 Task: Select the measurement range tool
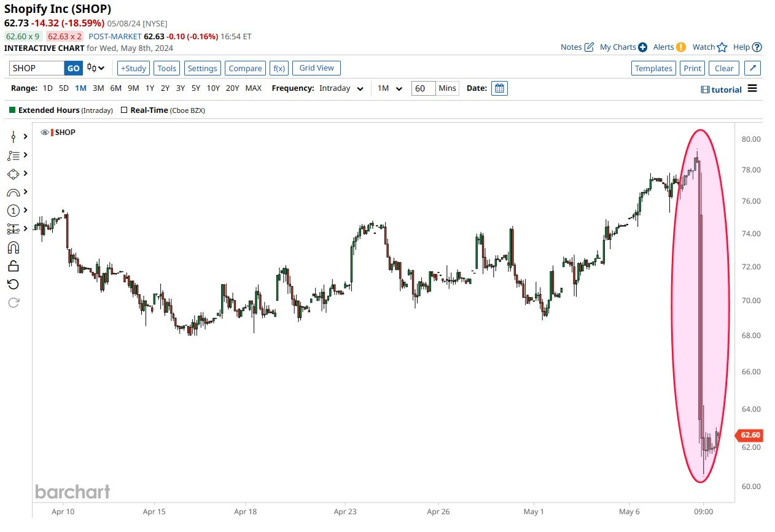coord(14,229)
